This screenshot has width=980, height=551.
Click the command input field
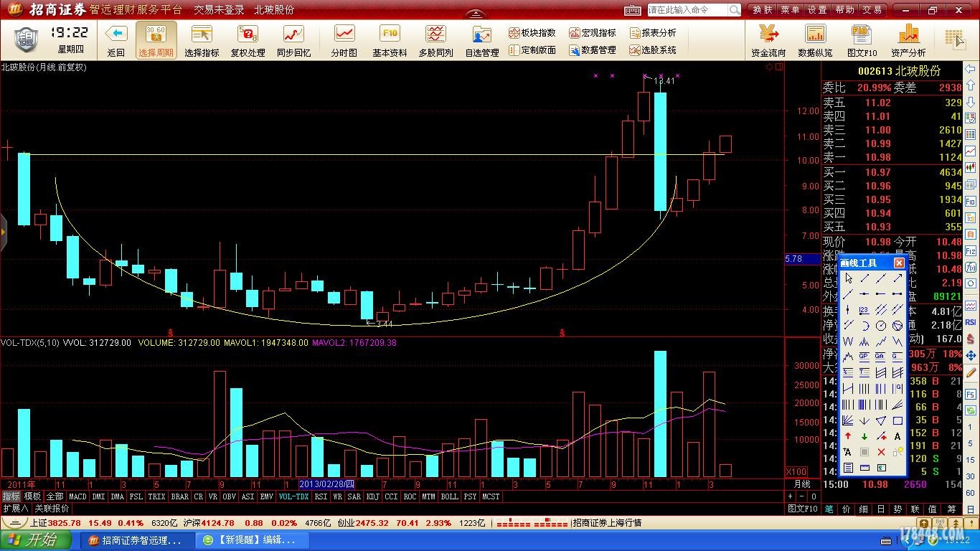[687, 10]
